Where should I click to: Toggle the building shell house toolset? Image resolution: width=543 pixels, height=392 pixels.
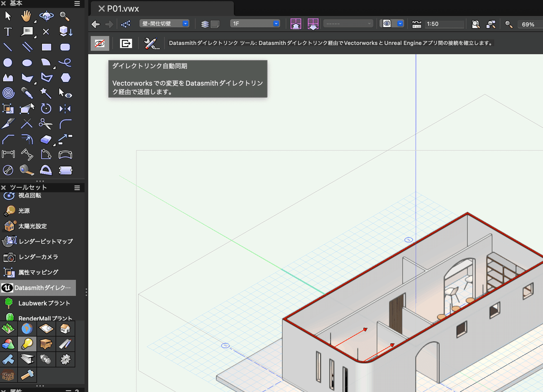[65, 329]
